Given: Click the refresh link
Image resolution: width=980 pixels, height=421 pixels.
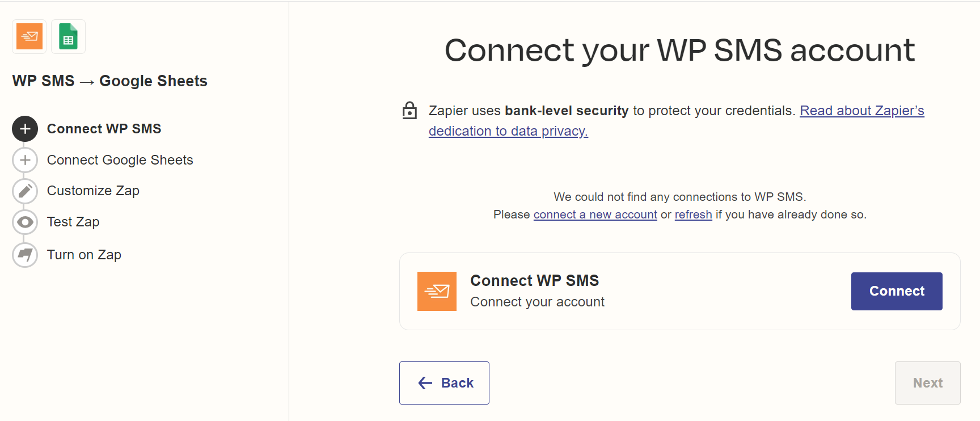Looking at the screenshot, I should pyautogui.click(x=693, y=214).
